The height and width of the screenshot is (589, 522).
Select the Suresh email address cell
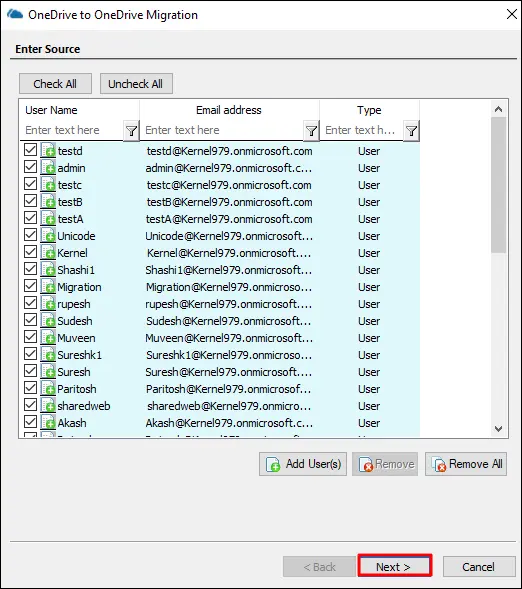click(x=229, y=372)
